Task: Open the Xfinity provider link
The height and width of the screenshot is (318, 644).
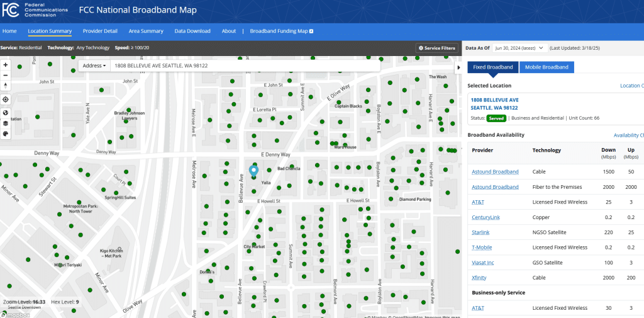Action: (x=479, y=278)
